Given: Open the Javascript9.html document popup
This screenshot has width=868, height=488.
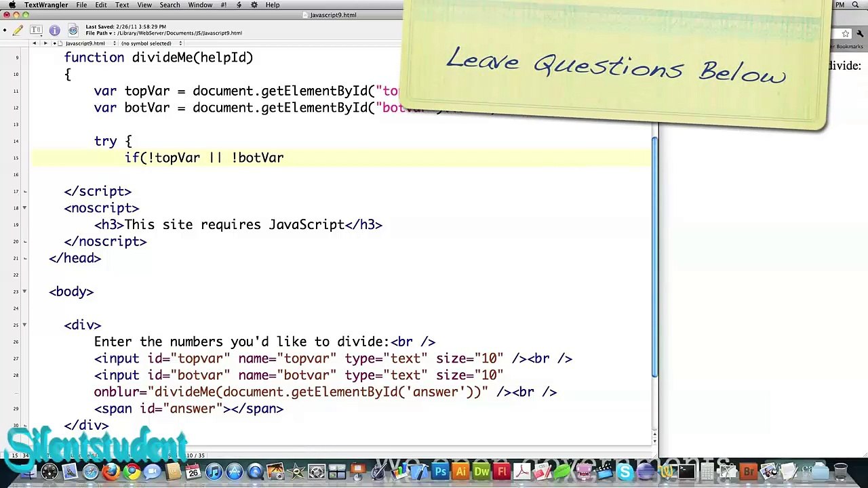Looking at the screenshot, I should click(x=87, y=43).
